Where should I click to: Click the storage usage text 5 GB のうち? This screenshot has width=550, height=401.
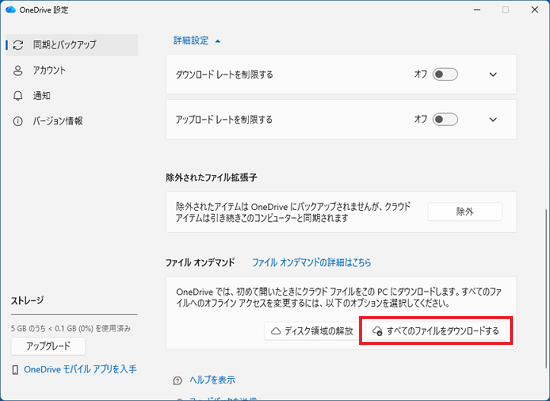click(71, 328)
